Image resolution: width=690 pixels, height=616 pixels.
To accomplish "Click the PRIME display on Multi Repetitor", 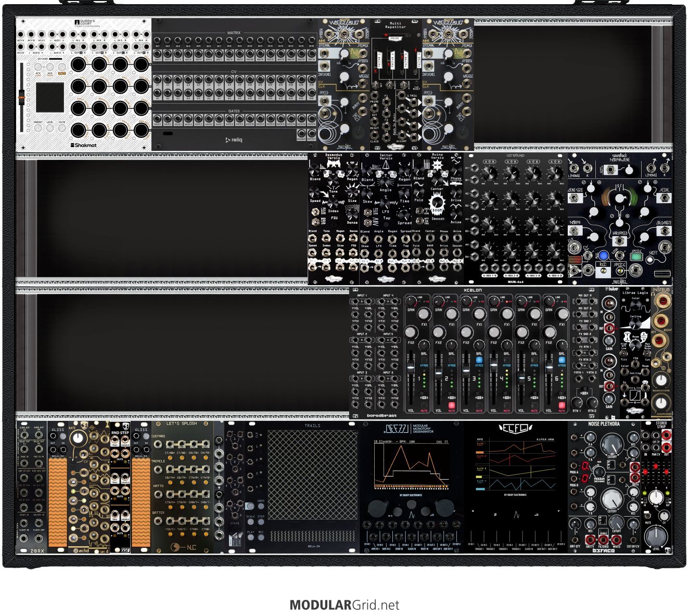I will pyautogui.click(x=396, y=37).
